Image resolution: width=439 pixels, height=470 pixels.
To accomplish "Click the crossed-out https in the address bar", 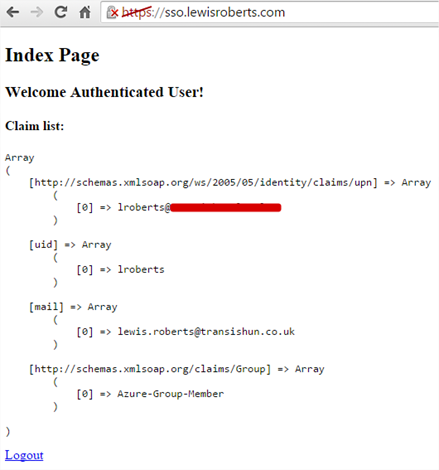I will point(137,12).
